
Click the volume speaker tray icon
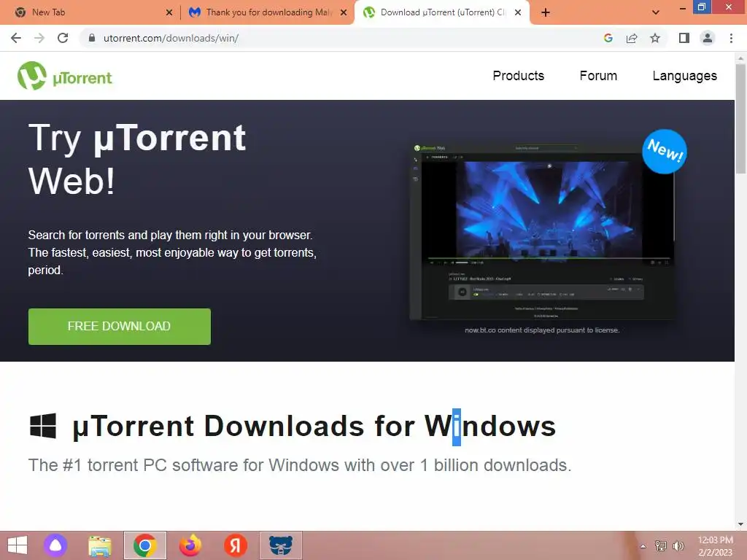pos(678,546)
